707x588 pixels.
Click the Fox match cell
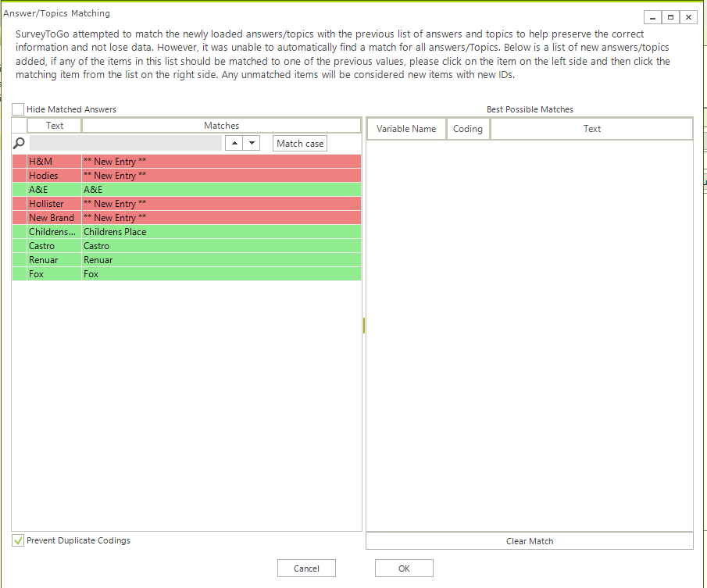[x=221, y=274]
